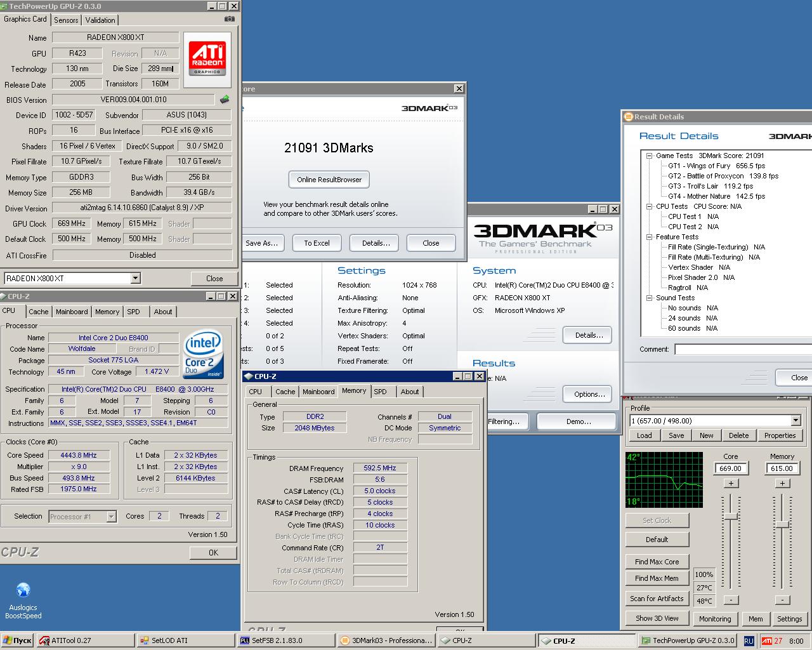The image size is (812, 650).
Task: Export results with To Excel button
Action: pyautogui.click(x=317, y=243)
